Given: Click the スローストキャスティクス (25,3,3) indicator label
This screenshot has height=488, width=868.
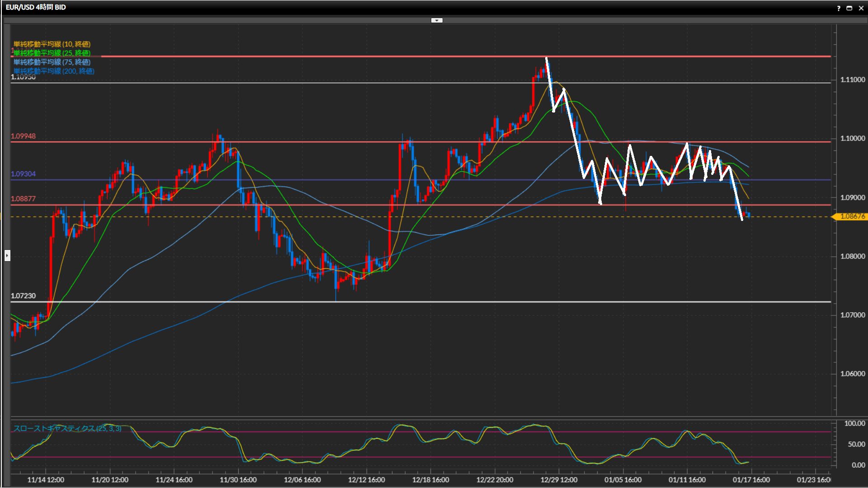Looking at the screenshot, I should point(67,428).
